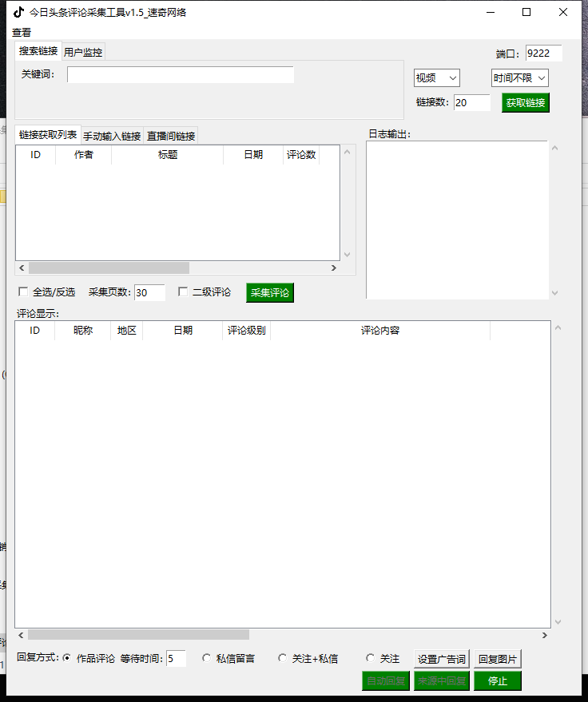Click the green 采集评论 button
Screen dimensions: 588x702
coord(270,293)
